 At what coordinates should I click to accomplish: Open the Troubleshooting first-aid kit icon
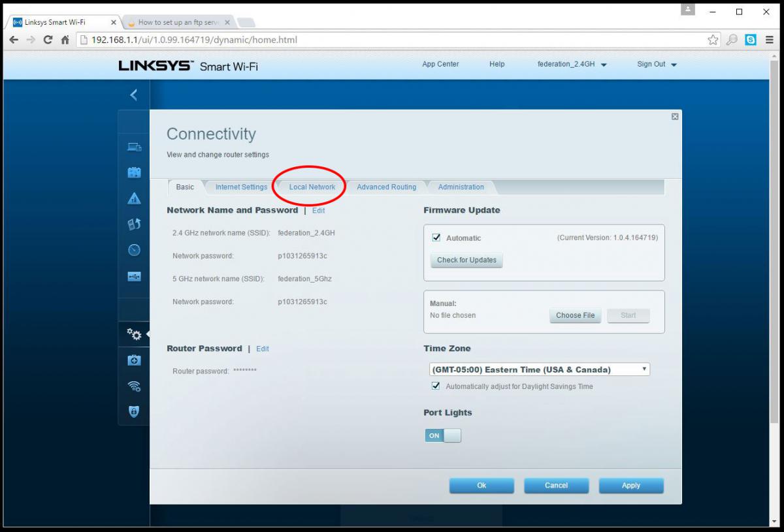point(134,360)
